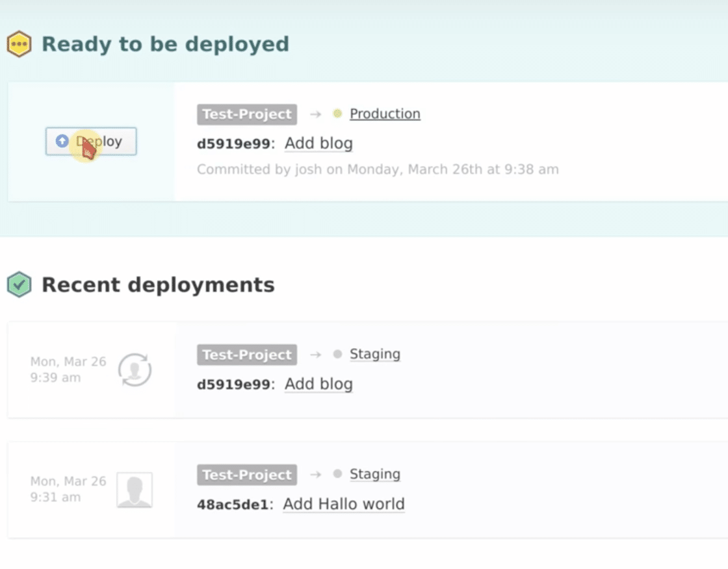Click Test-Project tag on the 9:39 am deployment
The image size is (728, 569).
(247, 355)
